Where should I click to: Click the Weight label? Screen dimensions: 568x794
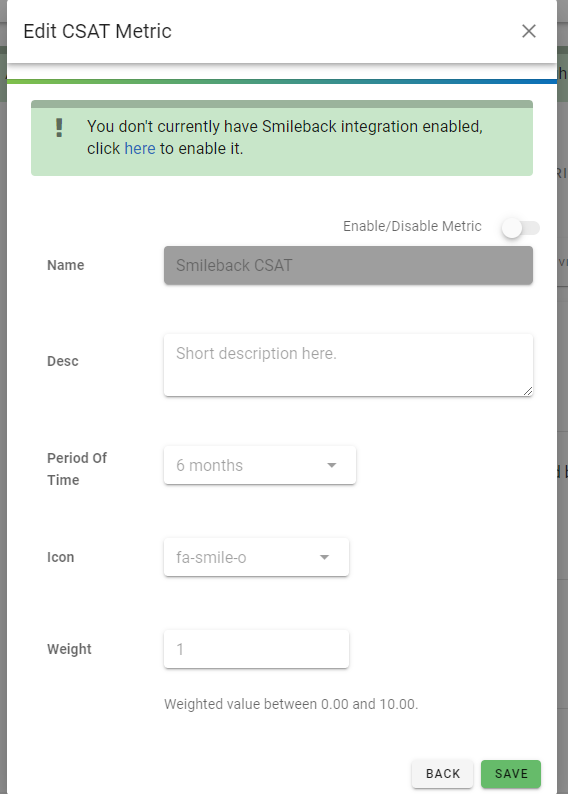69,649
